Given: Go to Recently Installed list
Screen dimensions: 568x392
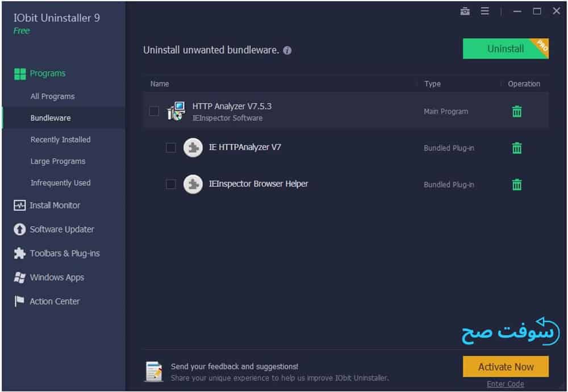Looking at the screenshot, I should point(61,140).
